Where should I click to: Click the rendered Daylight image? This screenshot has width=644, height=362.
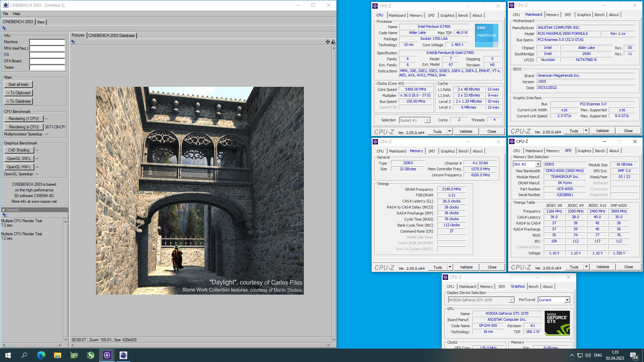coord(200,191)
